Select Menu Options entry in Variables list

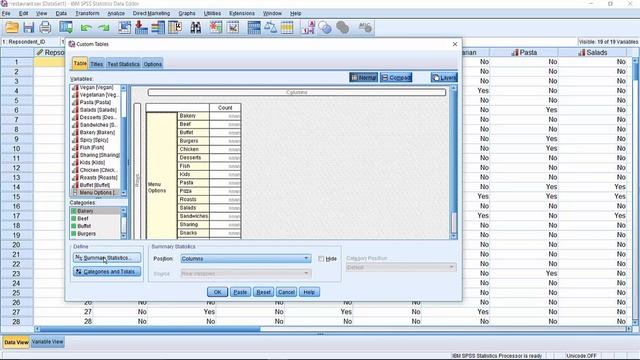tap(96, 192)
